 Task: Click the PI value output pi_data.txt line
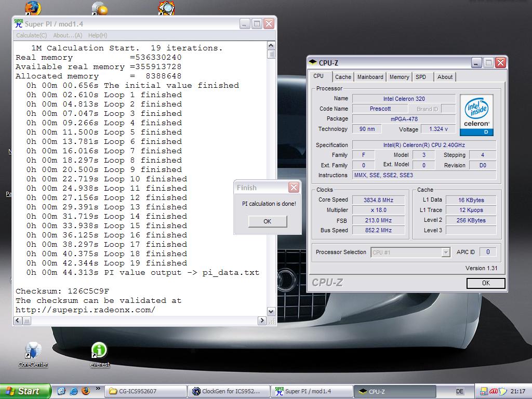143,272
